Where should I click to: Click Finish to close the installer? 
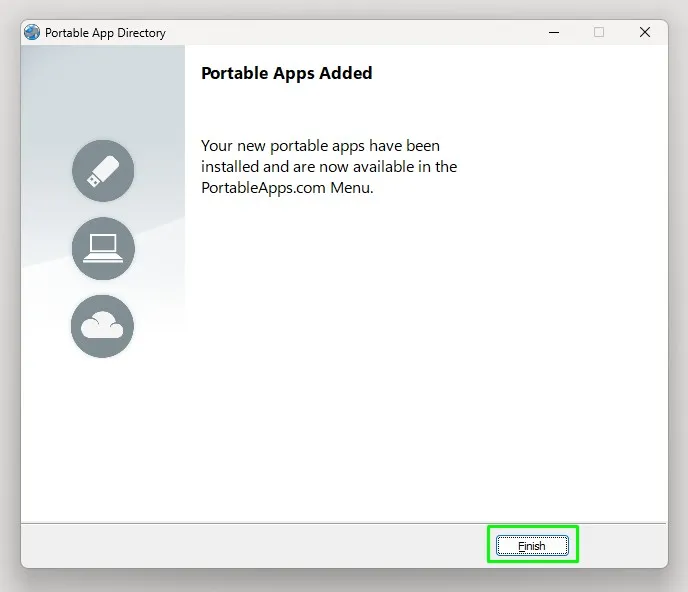(532, 545)
